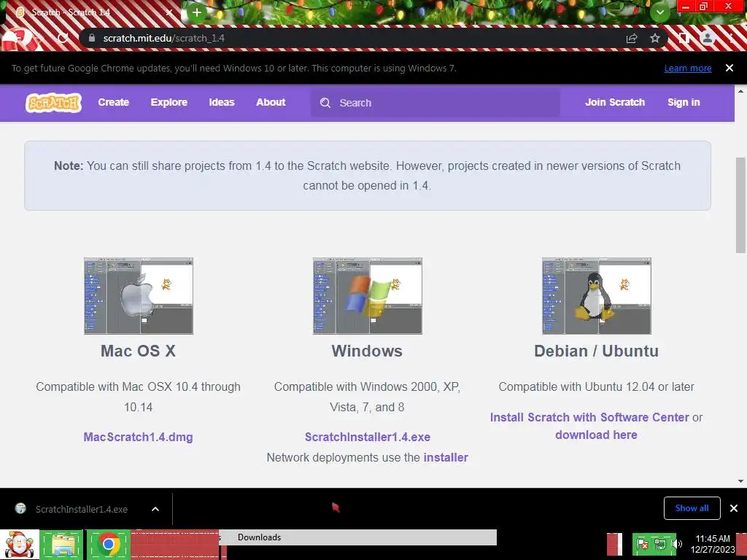
Task: Click the scrollbar up arrow
Action: tap(740, 90)
